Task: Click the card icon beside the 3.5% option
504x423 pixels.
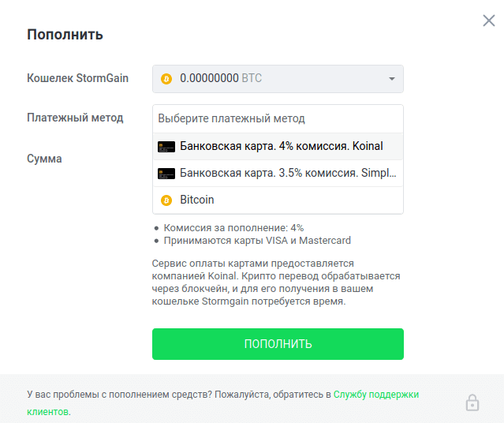Action: 166,173
